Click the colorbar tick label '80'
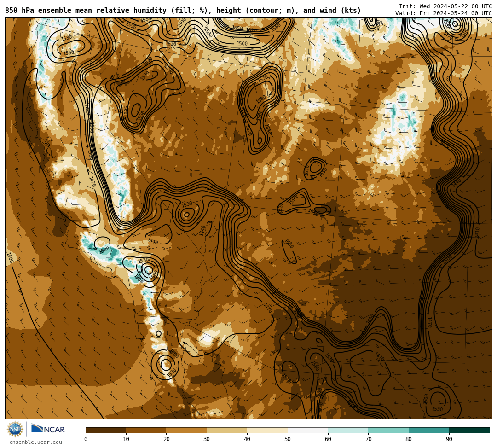The width and height of the screenshot is (497, 448). pyautogui.click(x=409, y=439)
